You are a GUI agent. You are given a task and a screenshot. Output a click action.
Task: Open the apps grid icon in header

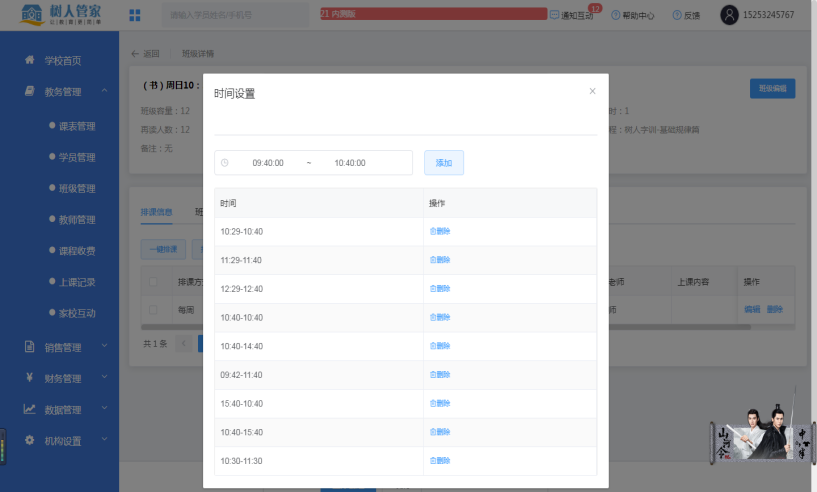click(134, 15)
